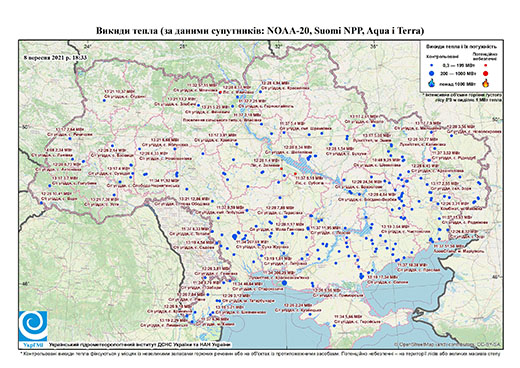This screenshot has height=368, width=520.
Task: Click the map title mentioning NOAA-20
Action: pyautogui.click(x=260, y=31)
